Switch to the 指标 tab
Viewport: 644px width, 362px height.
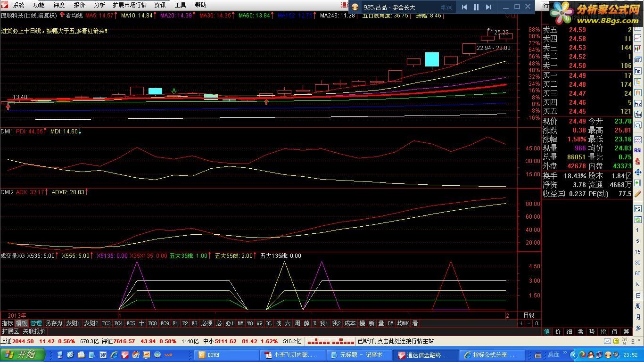(7, 323)
